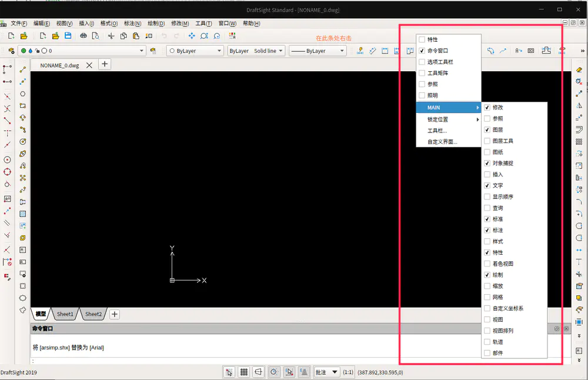The height and width of the screenshot is (380, 588).
Task: Click the Print icon in the toolbar
Action: tap(83, 36)
